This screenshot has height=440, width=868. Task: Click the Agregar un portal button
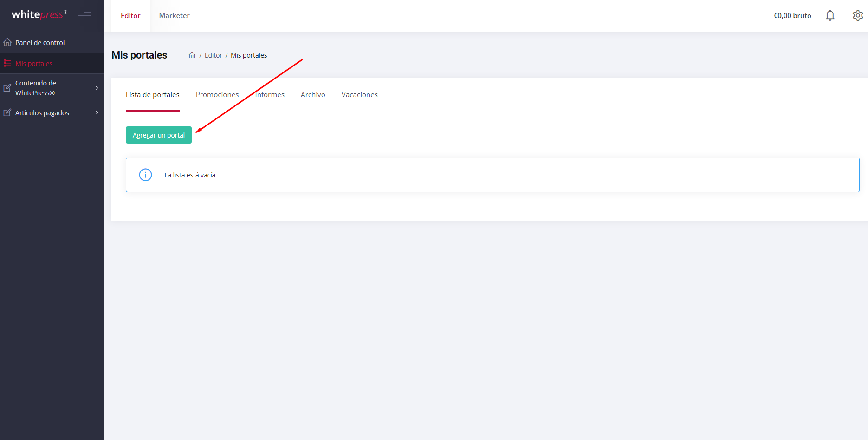(159, 135)
